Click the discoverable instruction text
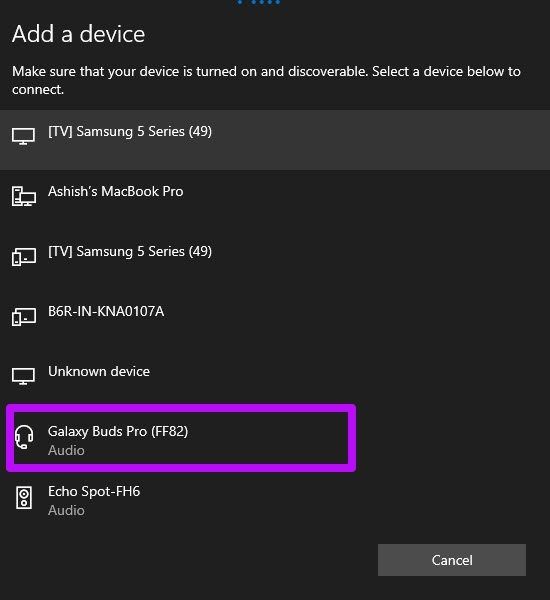Screen dimensions: 550x600 point(266,80)
